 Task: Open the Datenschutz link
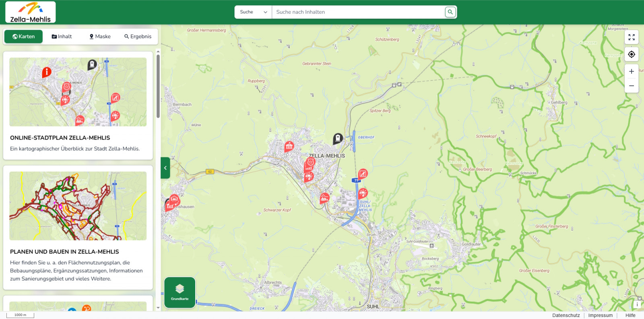point(566,315)
